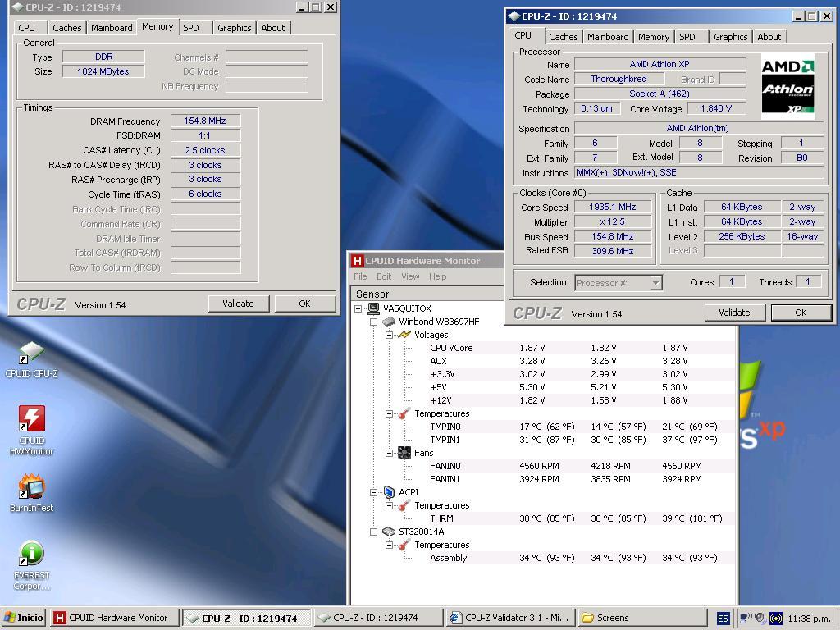Click the volume icon in system tray
Viewport: 840px width, 630px height.
(760, 619)
